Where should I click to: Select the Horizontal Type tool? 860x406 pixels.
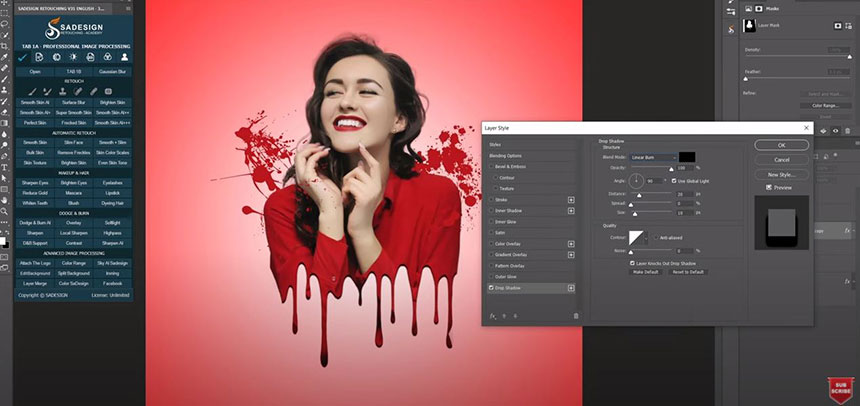coord(4,167)
